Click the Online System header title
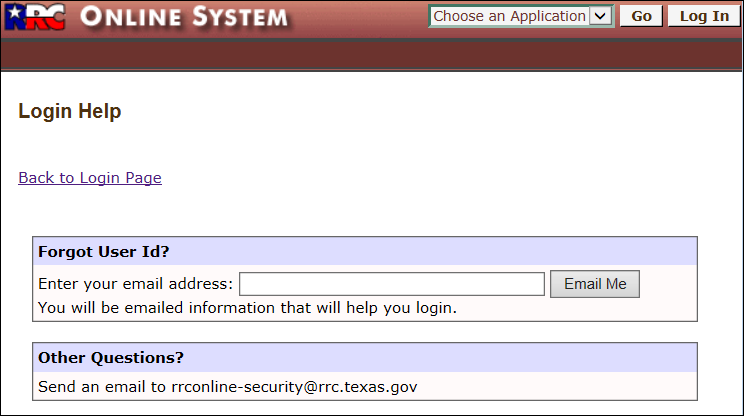The image size is (744, 416). (x=183, y=17)
